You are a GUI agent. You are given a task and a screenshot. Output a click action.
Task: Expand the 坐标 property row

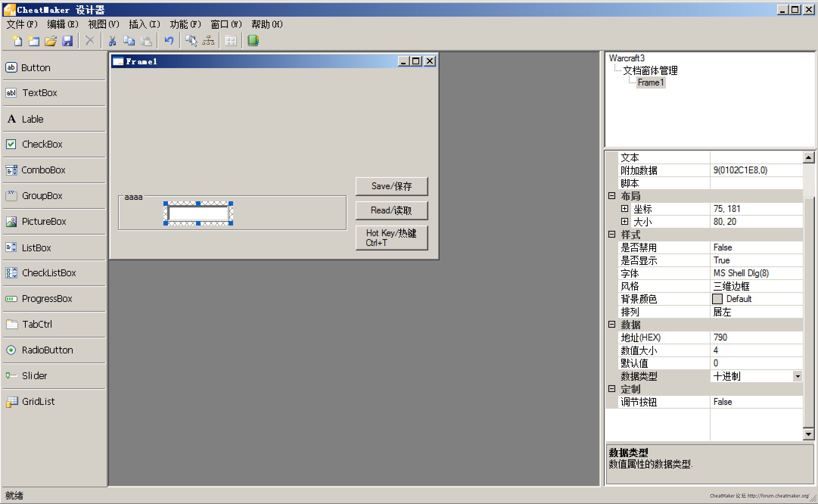[x=625, y=208]
